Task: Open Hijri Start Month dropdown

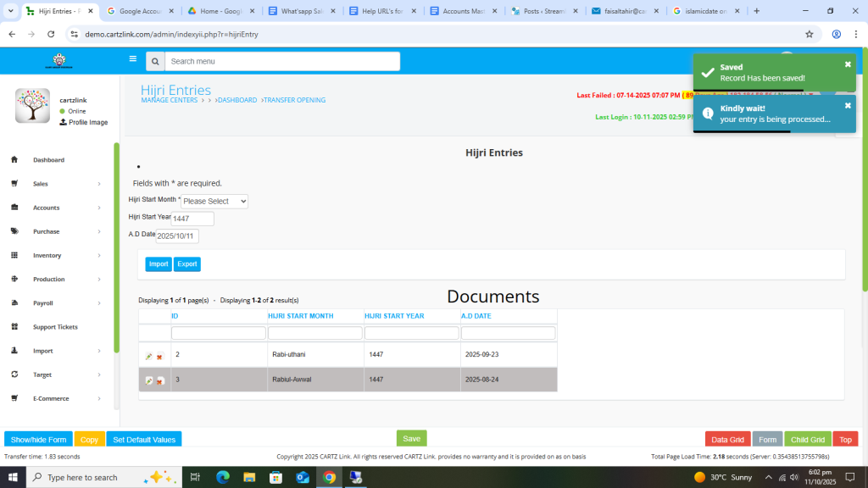Action: click(214, 202)
